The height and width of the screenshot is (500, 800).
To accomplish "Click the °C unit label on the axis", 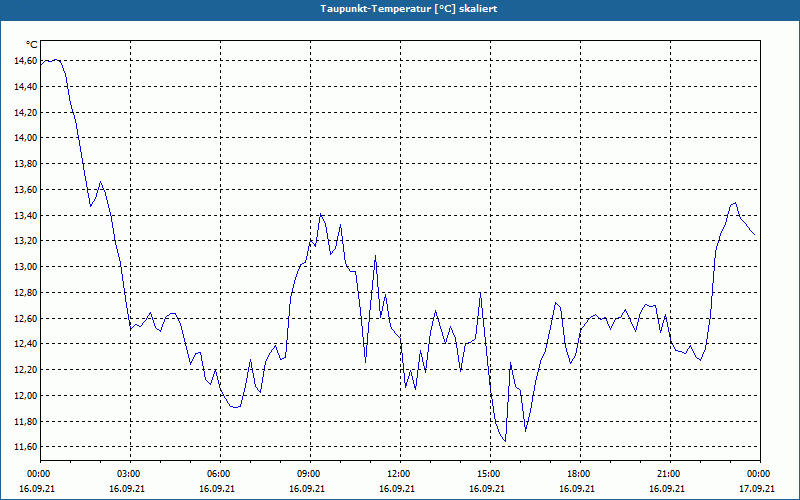I will pos(32,45).
